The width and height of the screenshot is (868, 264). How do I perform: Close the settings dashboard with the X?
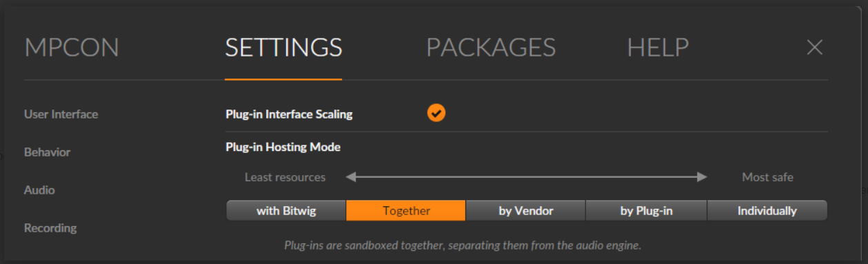tap(814, 48)
